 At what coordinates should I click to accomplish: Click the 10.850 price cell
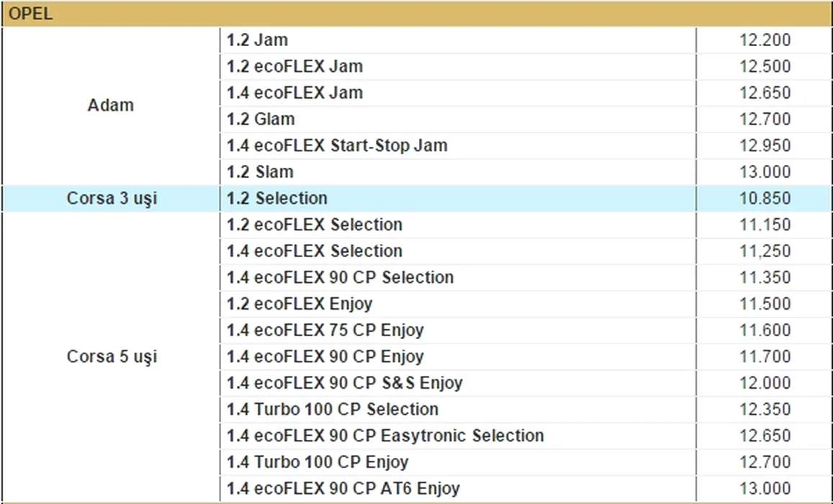pos(765,199)
